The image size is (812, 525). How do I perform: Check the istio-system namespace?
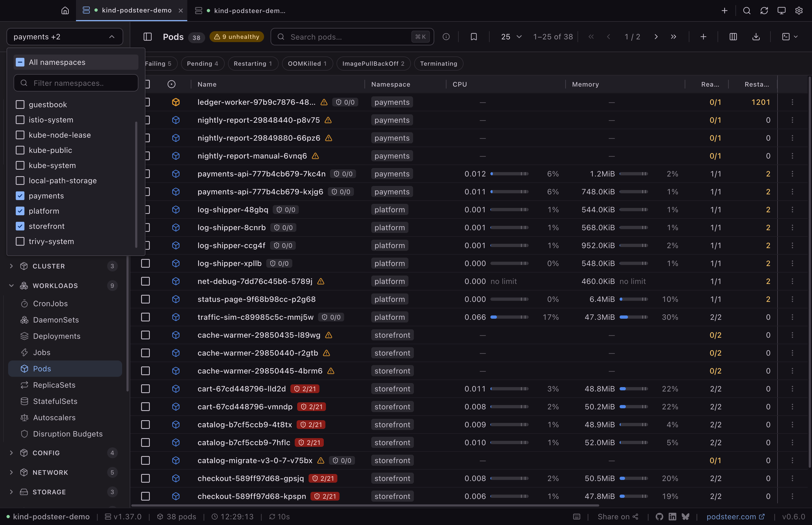pyautogui.click(x=20, y=120)
